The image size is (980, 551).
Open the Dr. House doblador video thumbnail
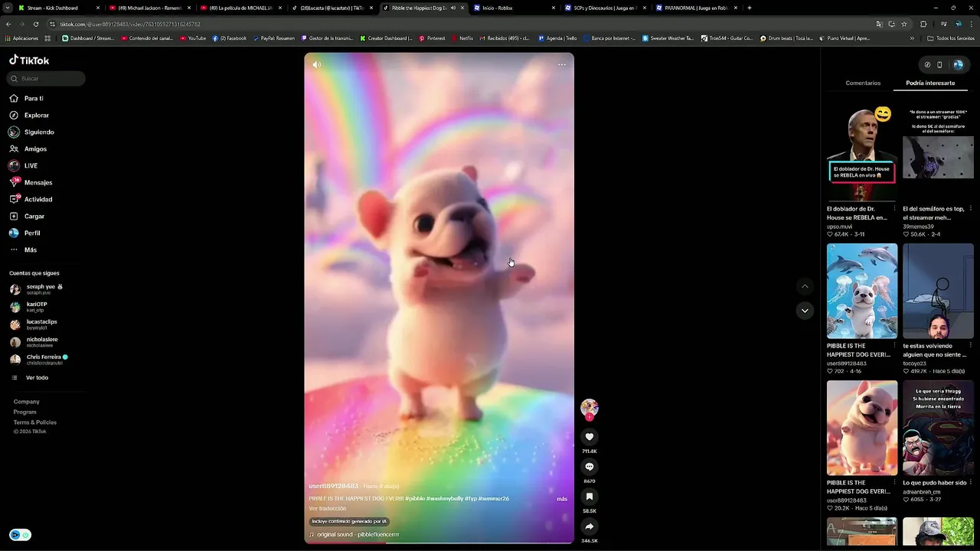(862, 154)
